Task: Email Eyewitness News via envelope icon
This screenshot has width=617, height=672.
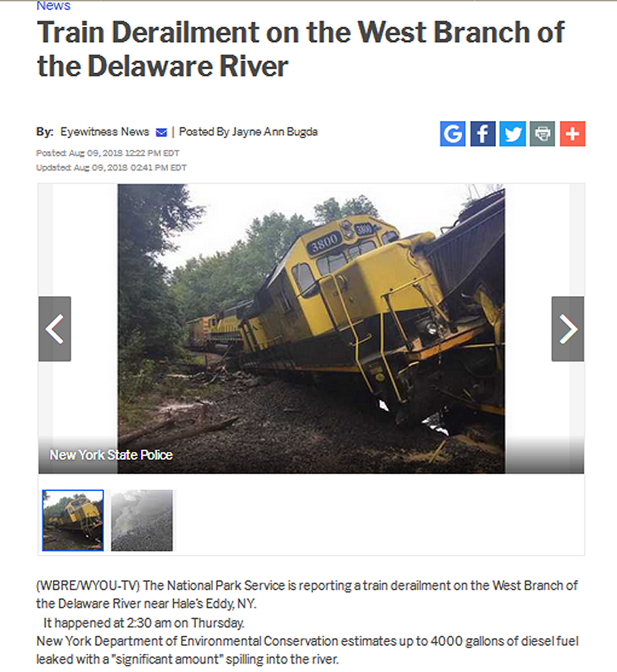Action: (161, 133)
